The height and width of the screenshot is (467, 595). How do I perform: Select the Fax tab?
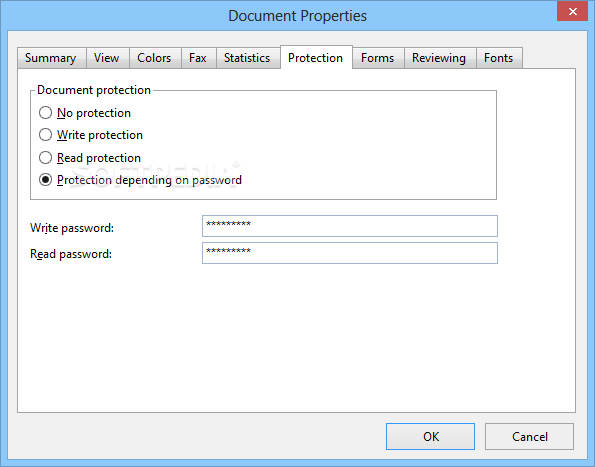(x=198, y=58)
